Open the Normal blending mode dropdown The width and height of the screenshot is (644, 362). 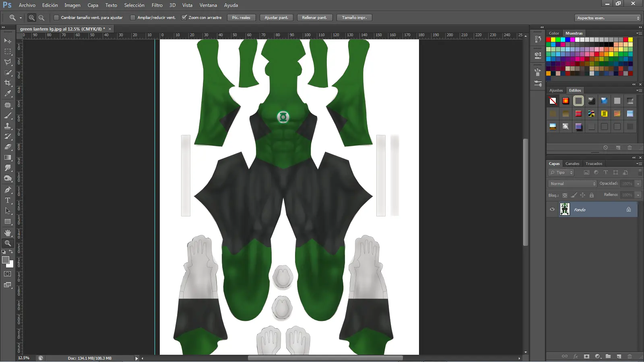[572, 184]
